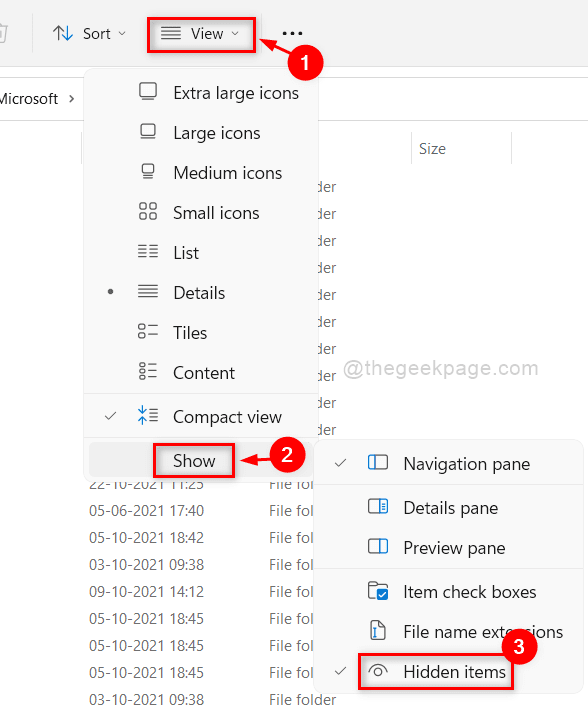The width and height of the screenshot is (588, 708).
Task: Select Large icons view
Action: point(201,133)
